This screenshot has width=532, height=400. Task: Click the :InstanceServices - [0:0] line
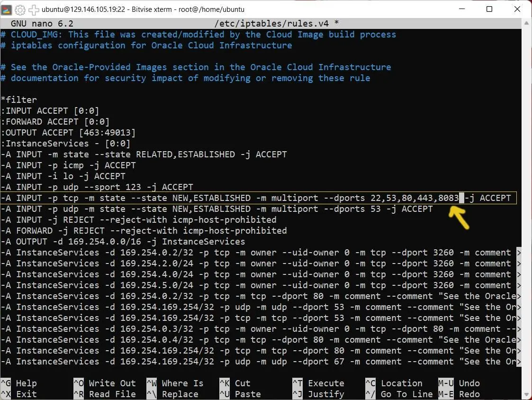tap(65, 143)
